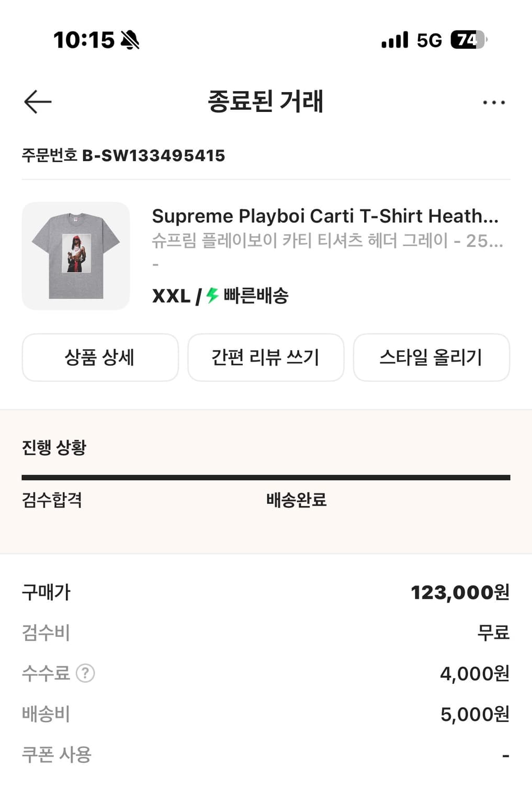
Task: Tap the 배송완료 status label
Action: [x=296, y=500]
